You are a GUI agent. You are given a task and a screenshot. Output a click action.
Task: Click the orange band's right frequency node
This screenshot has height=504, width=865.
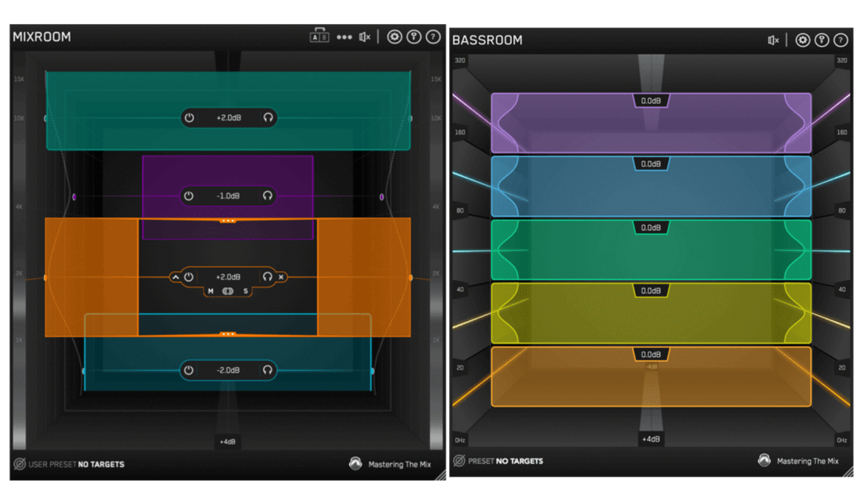coord(411,277)
